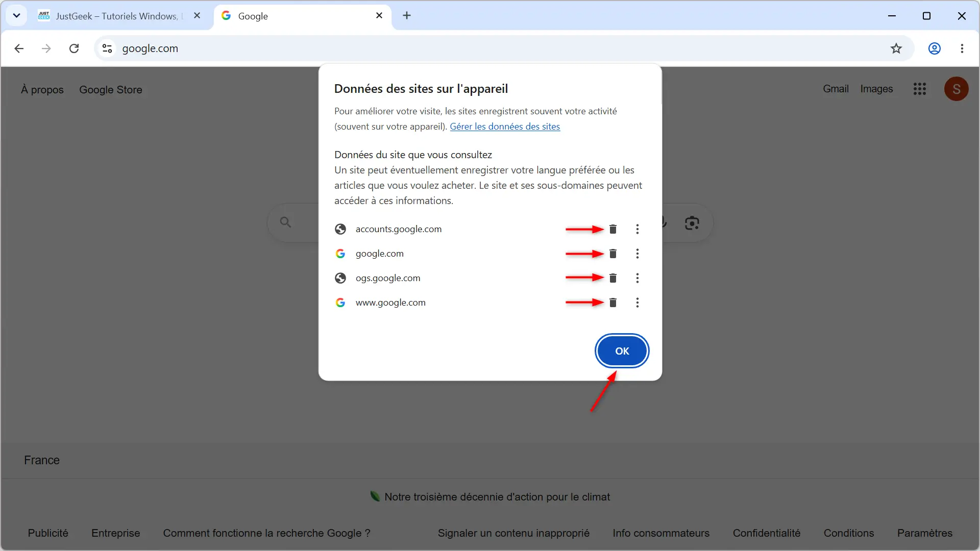The width and height of the screenshot is (980, 551).
Task: Open more options for accounts.google.com
Action: [x=638, y=229]
